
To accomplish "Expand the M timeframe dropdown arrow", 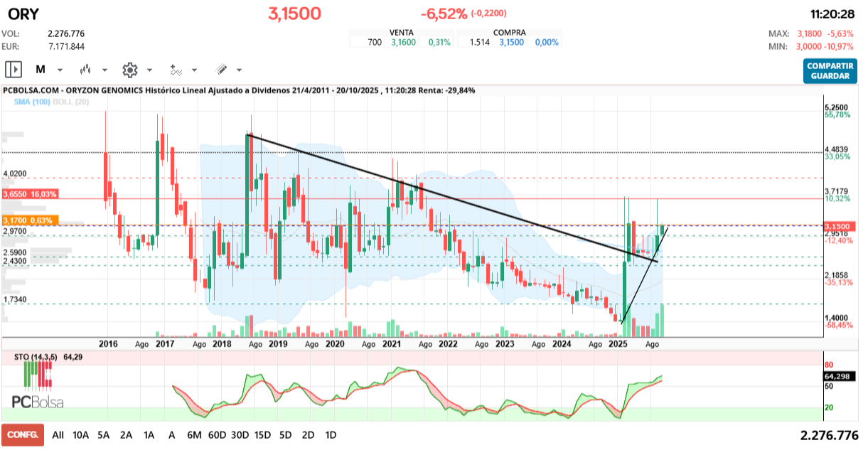I will point(60,70).
